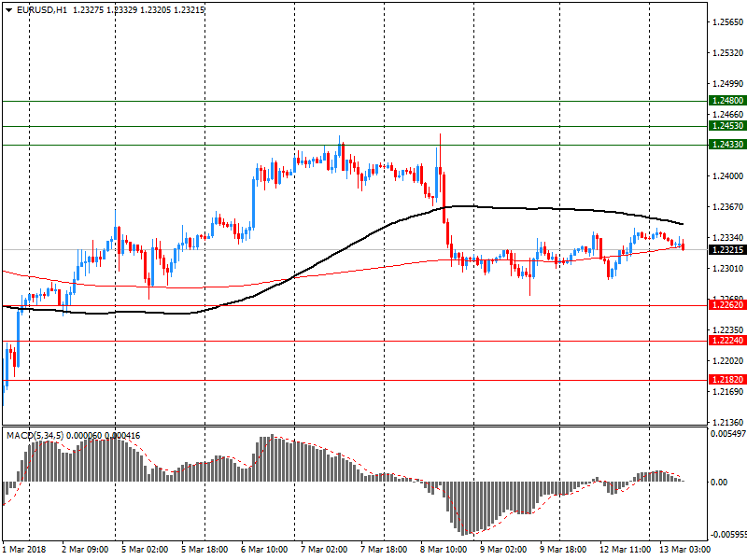
Task: Click the 1.22240 support level tag
Action: click(x=726, y=341)
